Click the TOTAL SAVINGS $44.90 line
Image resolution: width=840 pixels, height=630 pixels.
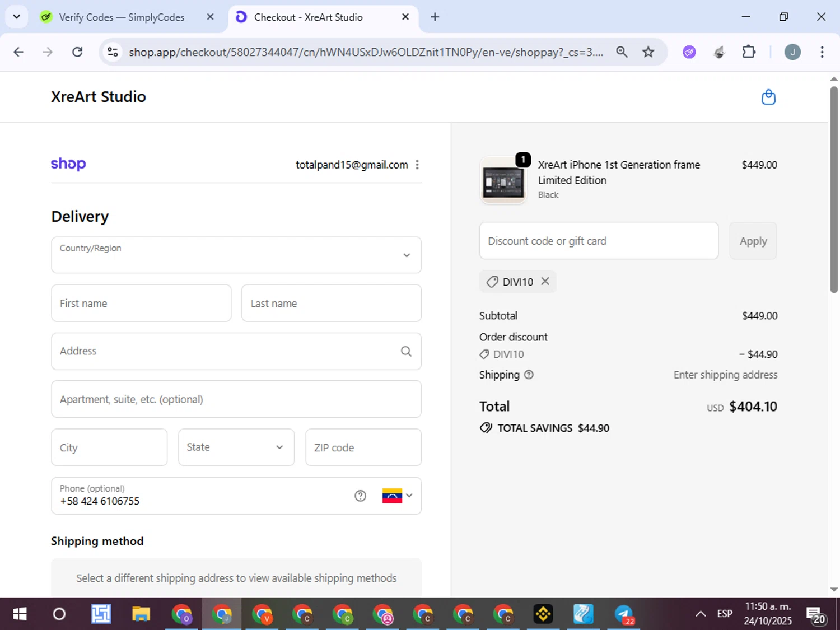[x=545, y=428]
